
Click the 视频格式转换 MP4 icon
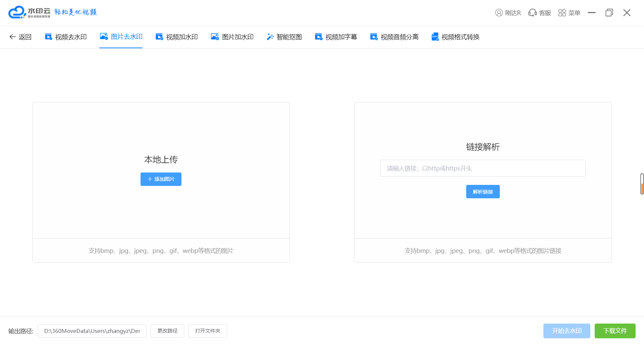click(x=435, y=37)
